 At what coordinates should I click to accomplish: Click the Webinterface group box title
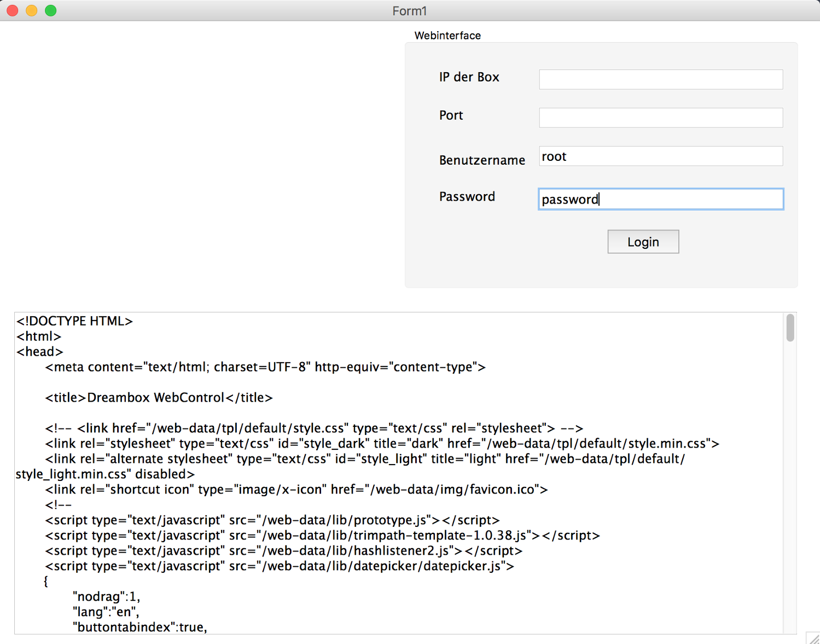pos(447,36)
